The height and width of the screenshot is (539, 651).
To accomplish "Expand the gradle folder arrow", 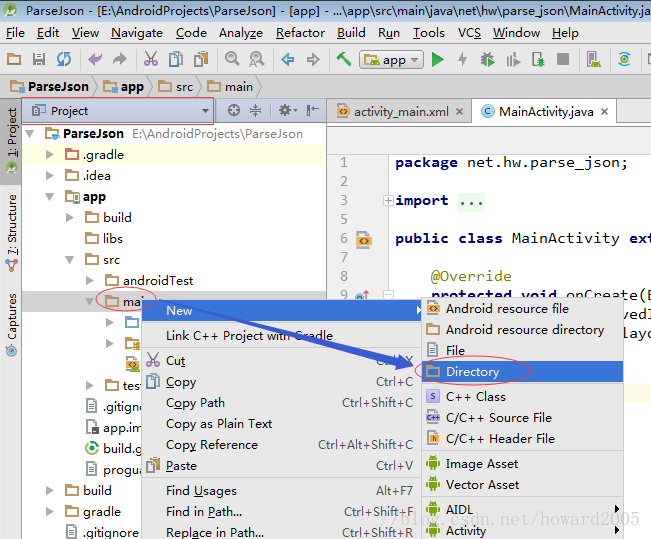I will tap(50, 512).
